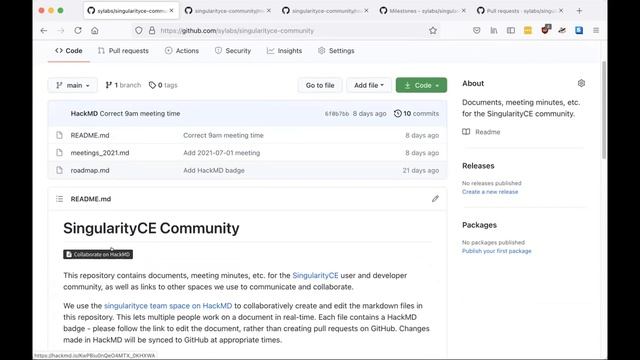Click the blue square extension icon
640x360 pixels.
[x=579, y=30]
